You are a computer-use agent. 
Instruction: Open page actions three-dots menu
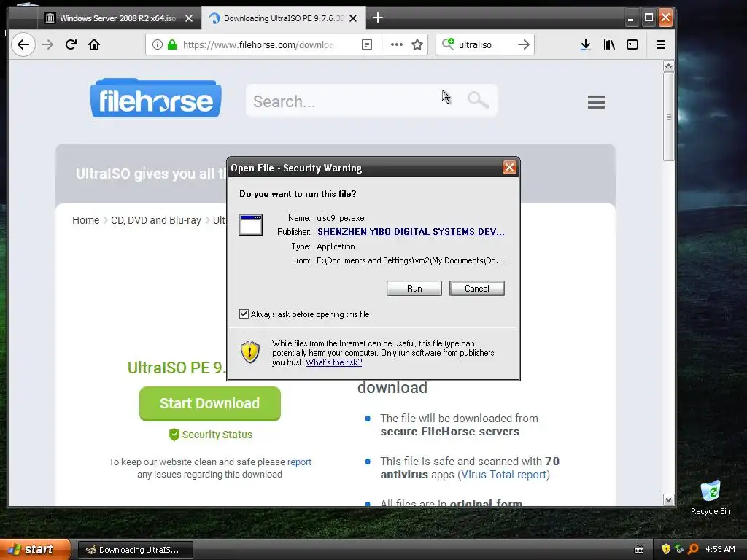tap(396, 44)
